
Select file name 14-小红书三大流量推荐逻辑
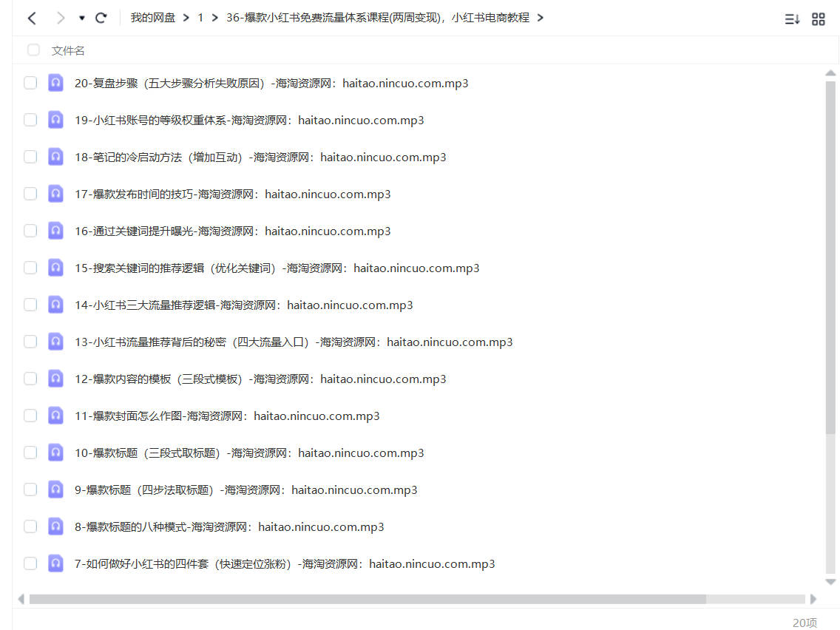(x=244, y=305)
